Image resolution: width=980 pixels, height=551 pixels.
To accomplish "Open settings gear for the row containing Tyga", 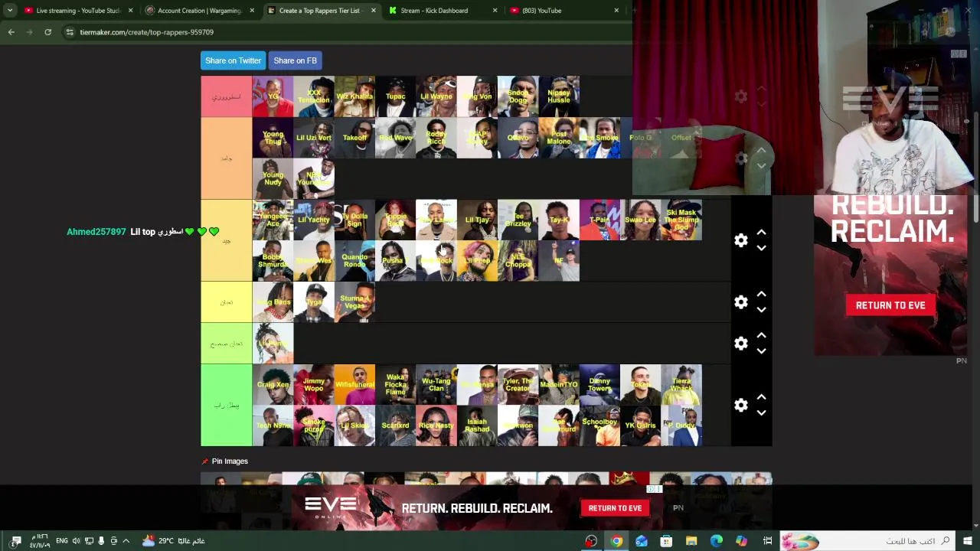I will [x=740, y=302].
